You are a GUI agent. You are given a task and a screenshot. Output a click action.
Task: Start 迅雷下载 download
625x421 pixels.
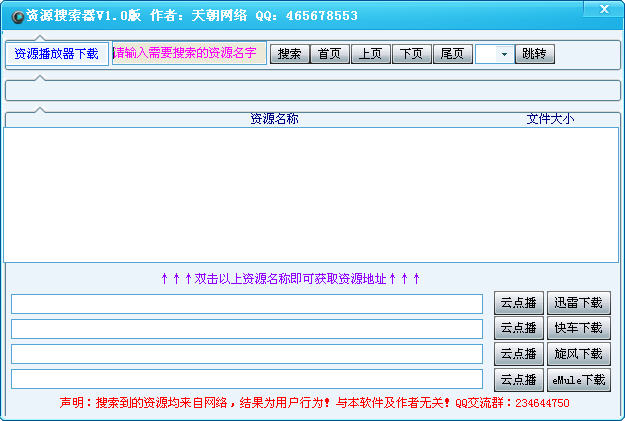tap(579, 303)
